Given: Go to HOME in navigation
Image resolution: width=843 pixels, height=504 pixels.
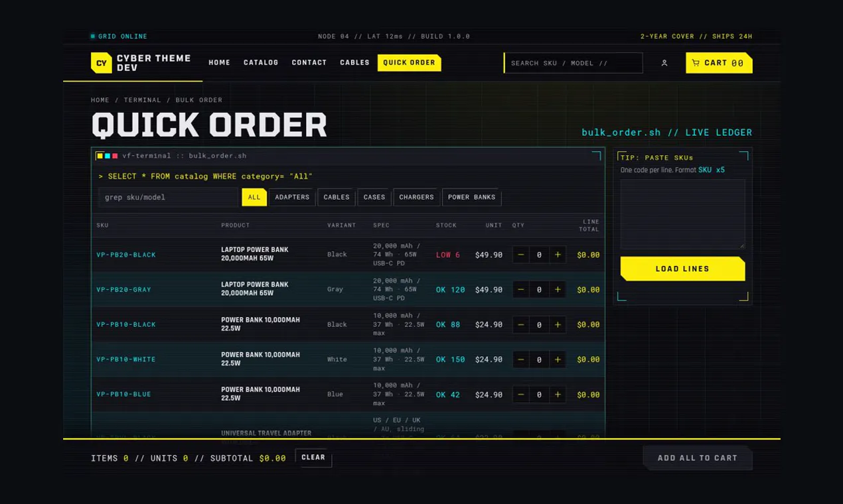Looking at the screenshot, I should [220, 63].
